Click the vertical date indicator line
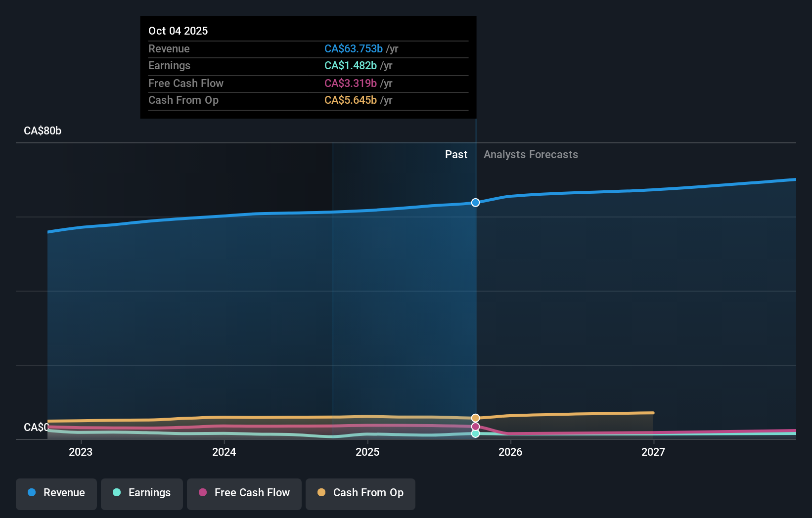 click(x=475, y=297)
